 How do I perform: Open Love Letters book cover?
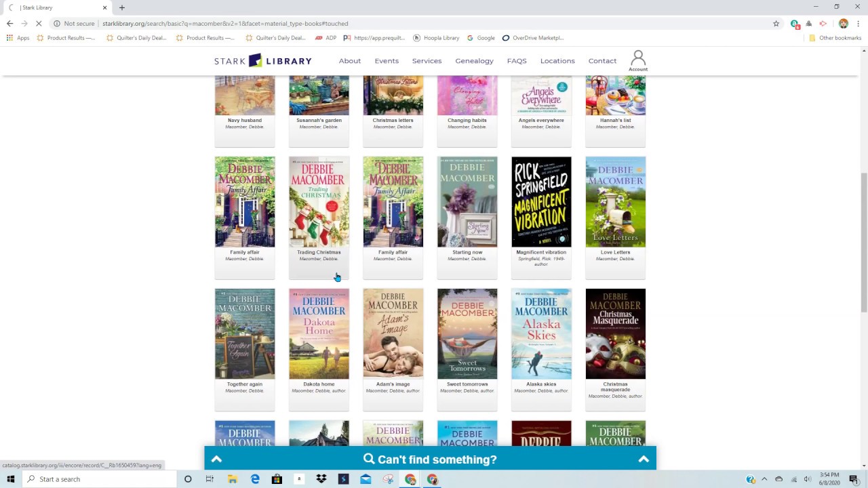615,202
